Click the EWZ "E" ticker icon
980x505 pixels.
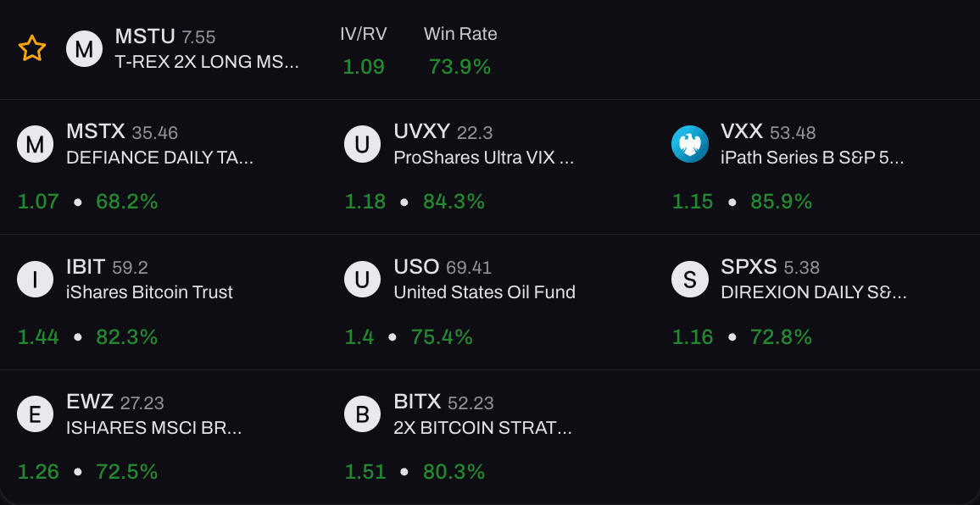[x=35, y=414]
